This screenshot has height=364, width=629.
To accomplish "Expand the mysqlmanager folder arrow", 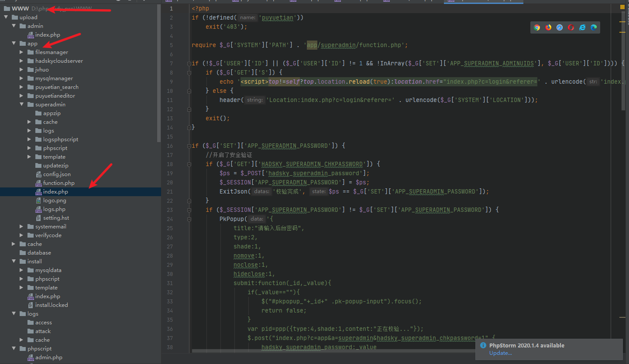I will coord(21,78).
